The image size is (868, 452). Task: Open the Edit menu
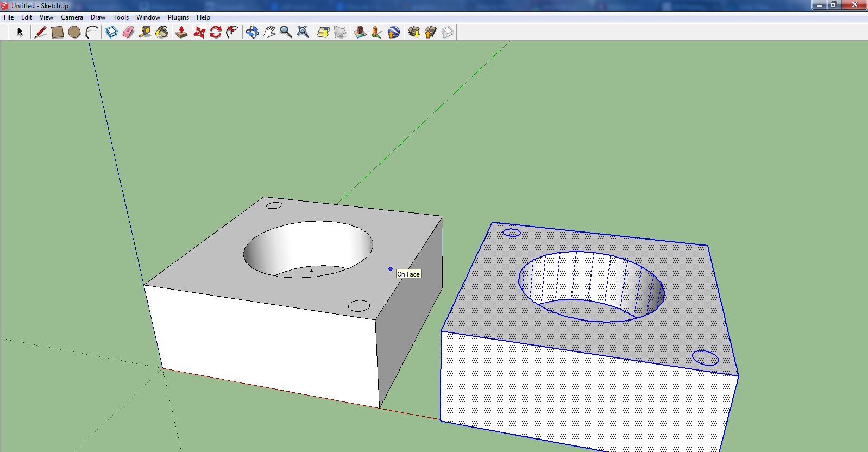pos(27,17)
